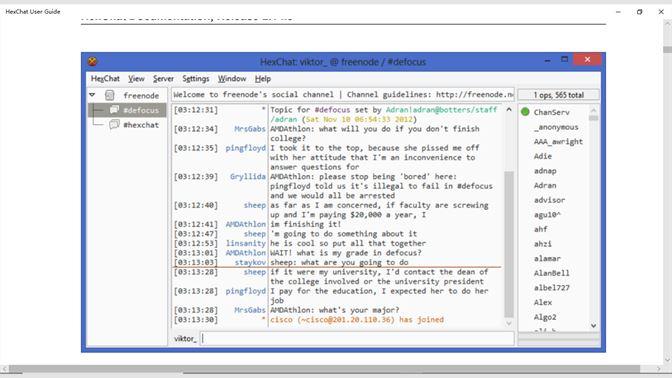Click ChanServ's green operator status dot
The image size is (672, 378).
525,112
